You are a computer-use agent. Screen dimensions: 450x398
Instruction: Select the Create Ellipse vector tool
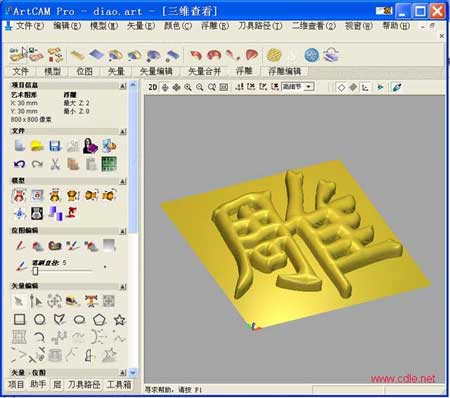coord(79,320)
